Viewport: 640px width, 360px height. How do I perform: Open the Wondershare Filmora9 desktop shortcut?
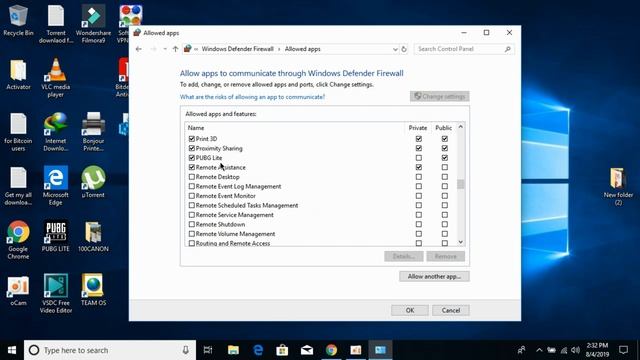pyautogui.click(x=93, y=24)
